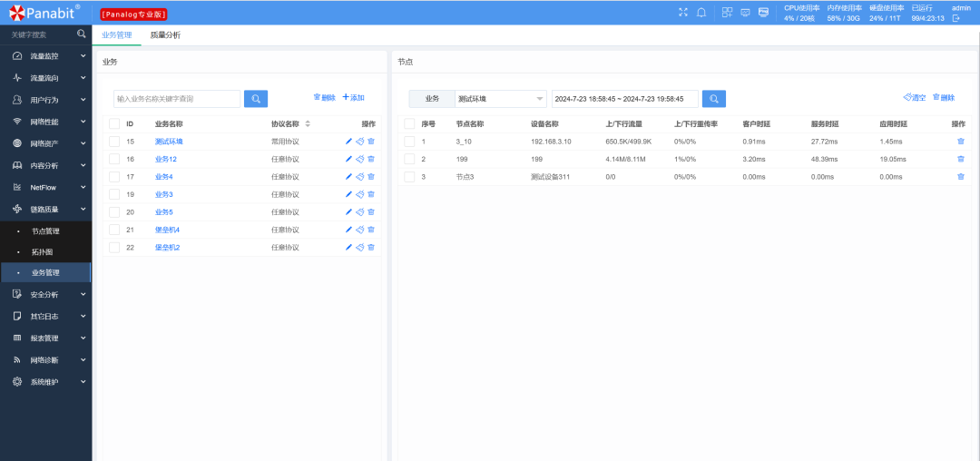Open the 业务 dropdown showing 测试环境
This screenshot has height=461, width=980.
(x=501, y=99)
